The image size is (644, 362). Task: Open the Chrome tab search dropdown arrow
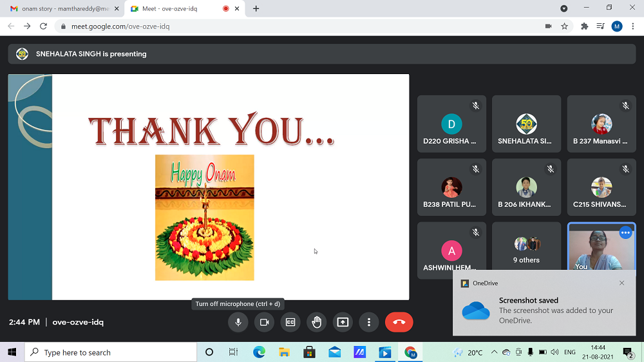(564, 8)
